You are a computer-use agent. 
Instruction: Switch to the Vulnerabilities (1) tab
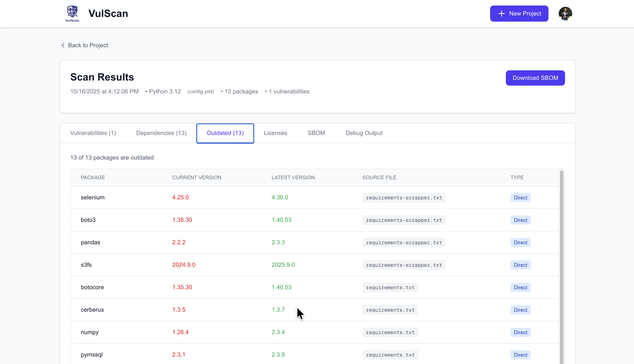(93, 133)
